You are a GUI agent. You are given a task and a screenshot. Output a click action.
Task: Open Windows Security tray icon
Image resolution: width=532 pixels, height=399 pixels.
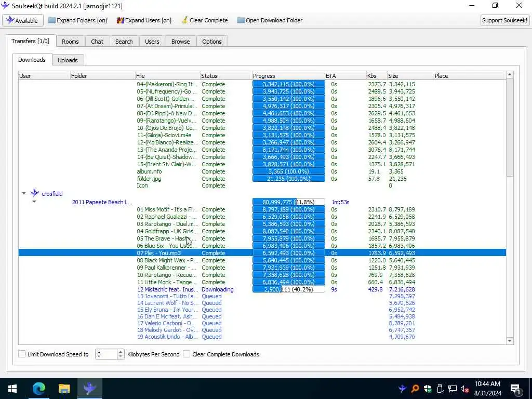(428, 389)
